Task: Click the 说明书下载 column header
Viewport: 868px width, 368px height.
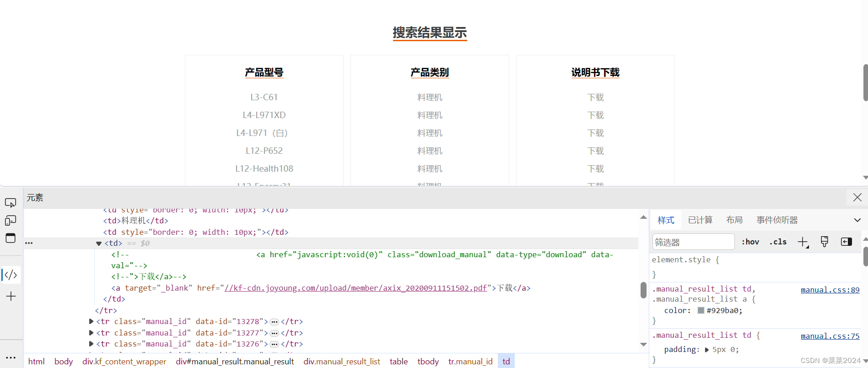Action: pos(595,72)
